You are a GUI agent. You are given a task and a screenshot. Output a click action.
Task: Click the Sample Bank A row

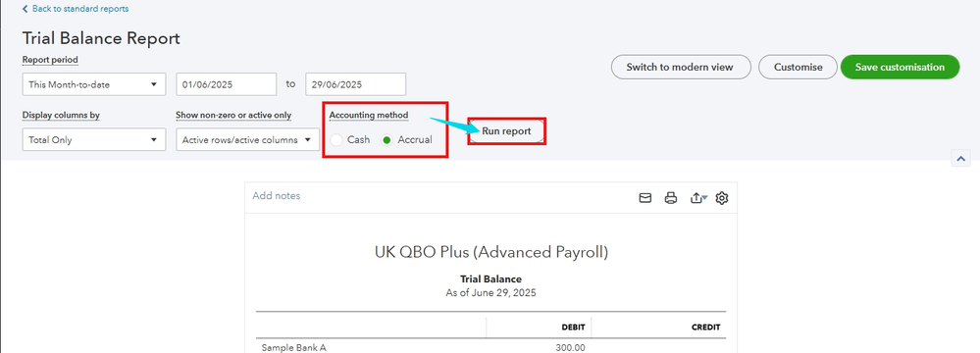click(490, 347)
